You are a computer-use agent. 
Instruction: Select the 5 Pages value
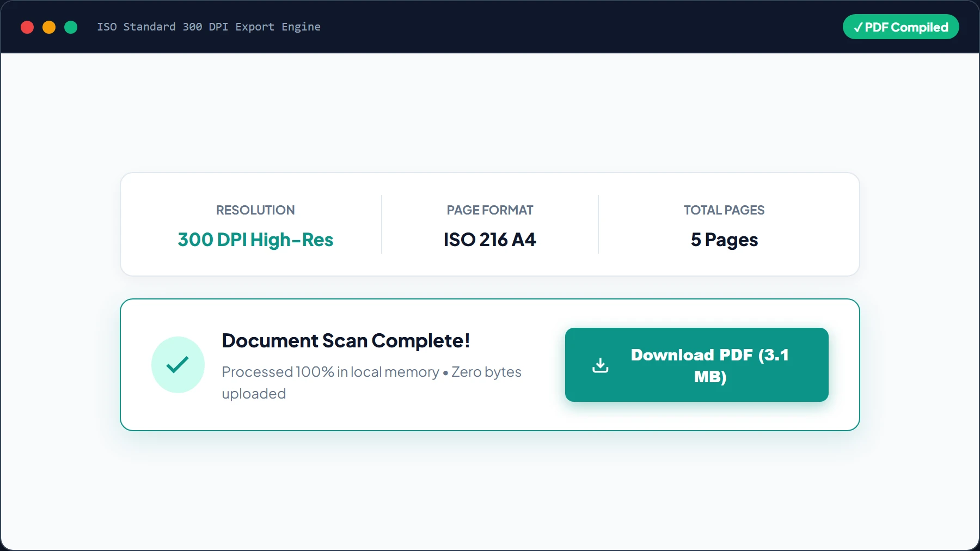click(724, 240)
